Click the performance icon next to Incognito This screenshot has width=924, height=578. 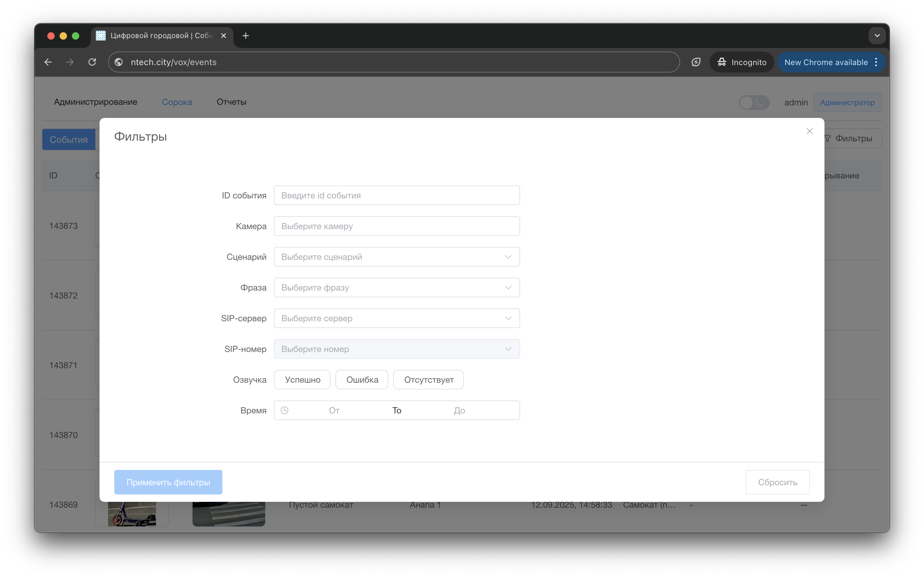point(696,62)
